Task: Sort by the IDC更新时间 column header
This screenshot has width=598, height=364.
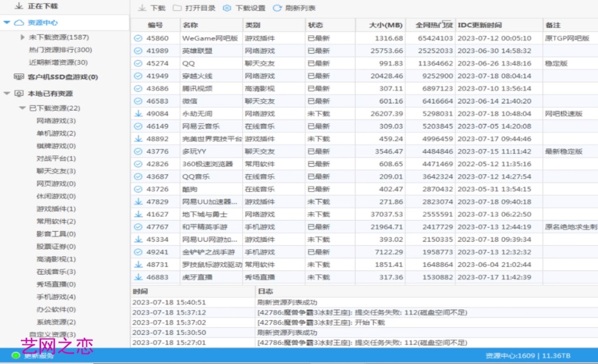Action: click(x=499, y=25)
